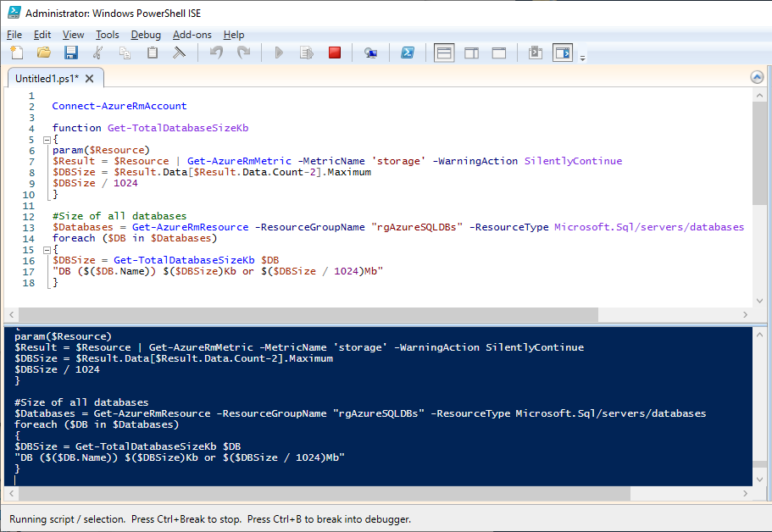This screenshot has height=532, width=772.
Task: Toggle the Command Add-on pane
Action: pos(563,53)
